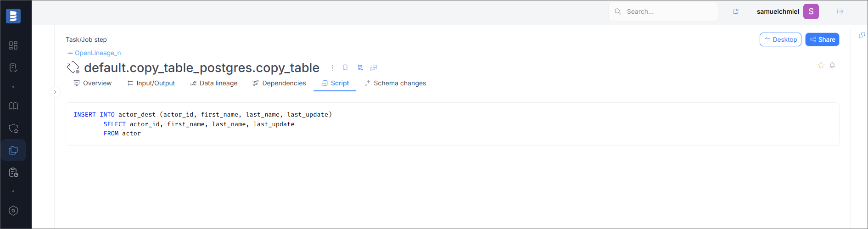Open the open-book glossary sidebar icon
The image size is (868, 229).
[13, 106]
